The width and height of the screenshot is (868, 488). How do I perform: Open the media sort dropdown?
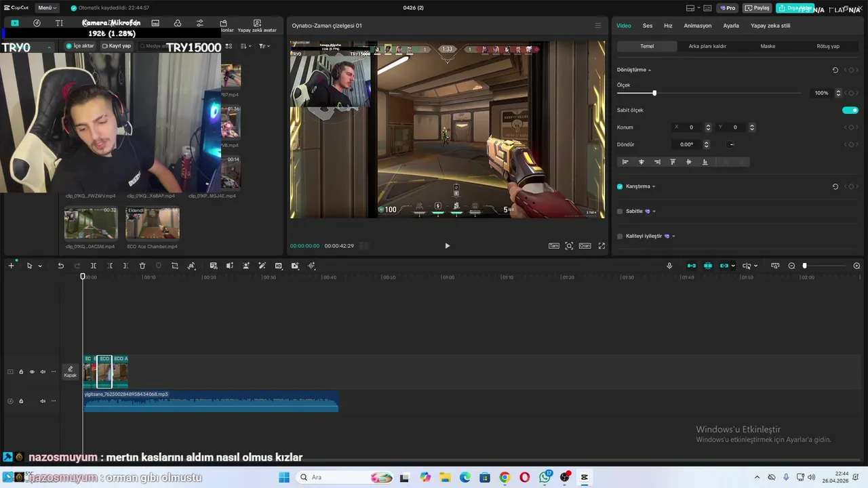[x=245, y=46]
